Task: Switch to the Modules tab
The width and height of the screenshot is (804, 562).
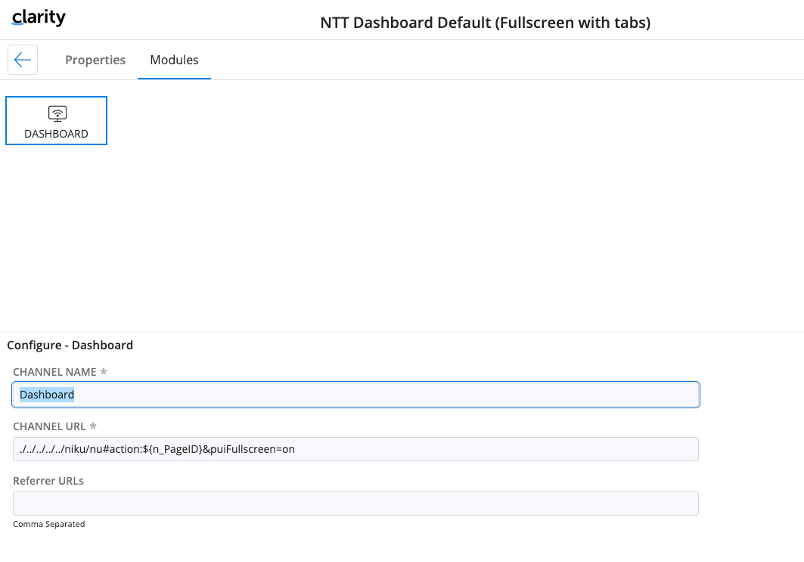Action: (x=174, y=60)
